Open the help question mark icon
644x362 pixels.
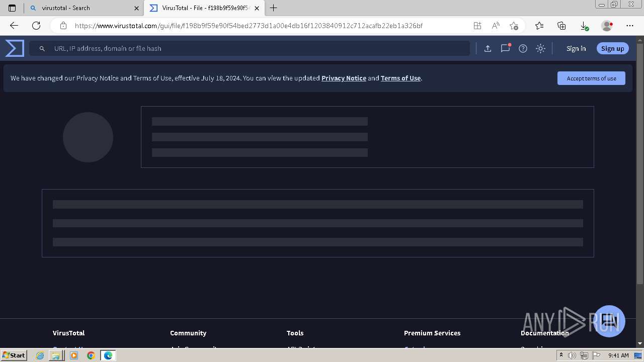(x=523, y=49)
